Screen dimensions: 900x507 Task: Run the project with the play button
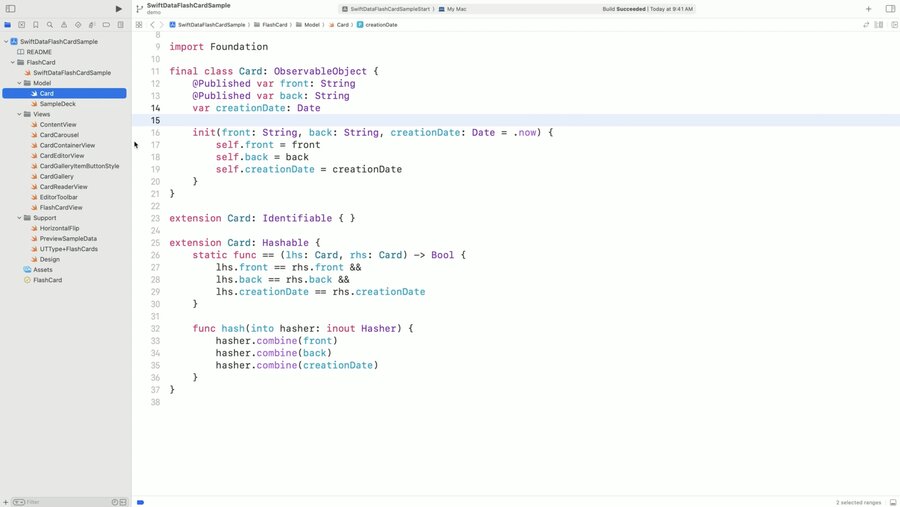(118, 9)
